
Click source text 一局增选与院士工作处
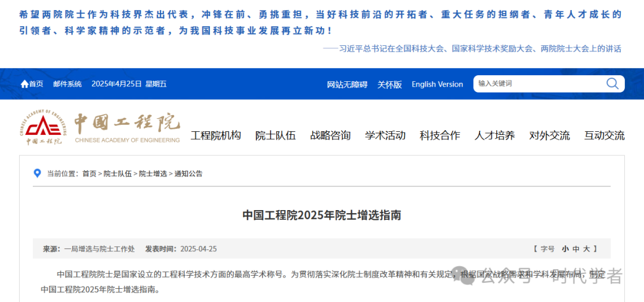(99, 249)
